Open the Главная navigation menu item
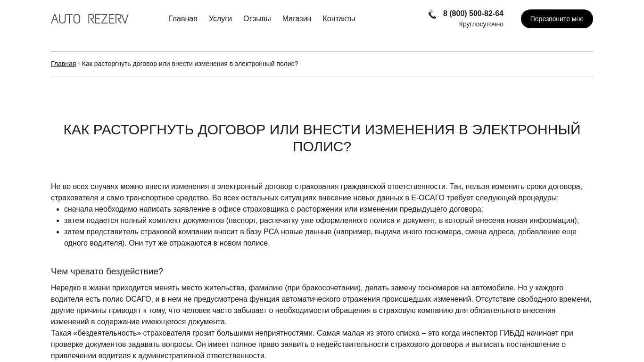 (x=183, y=19)
